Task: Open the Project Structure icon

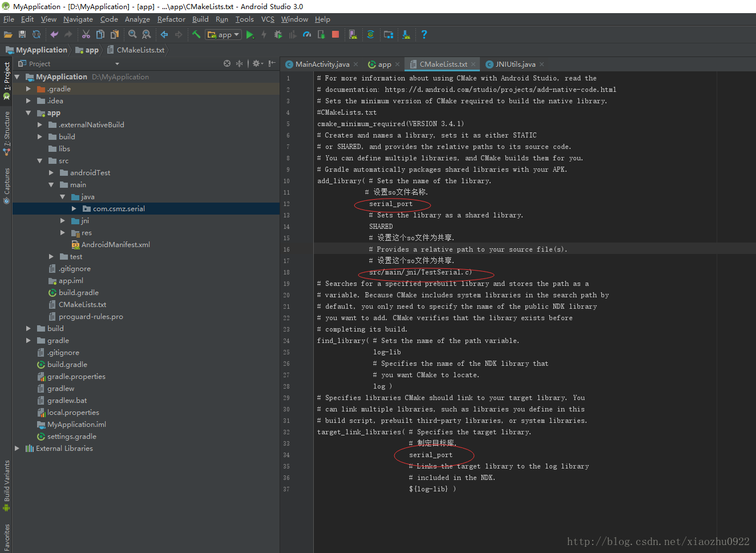Action: (x=389, y=35)
